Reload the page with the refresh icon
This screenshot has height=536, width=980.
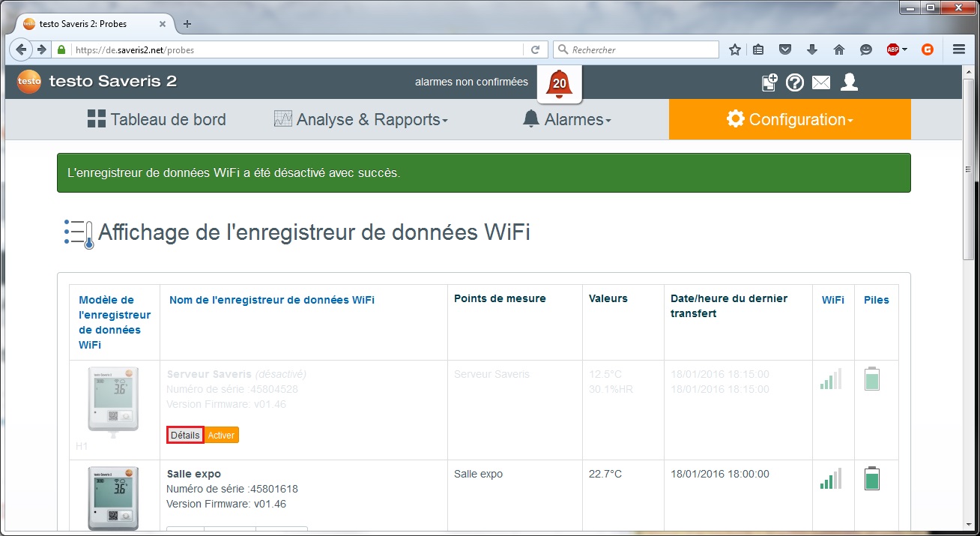click(x=535, y=49)
